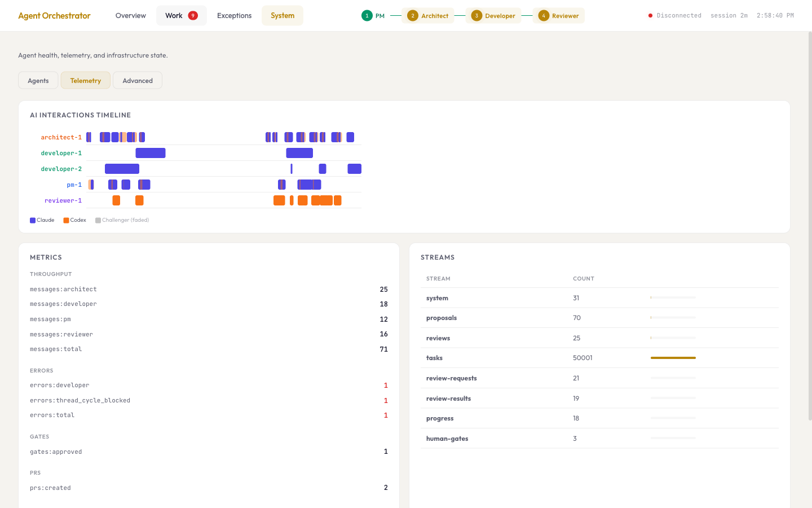Click the Reviewer stage badge
812x508 pixels.
(x=558, y=15)
